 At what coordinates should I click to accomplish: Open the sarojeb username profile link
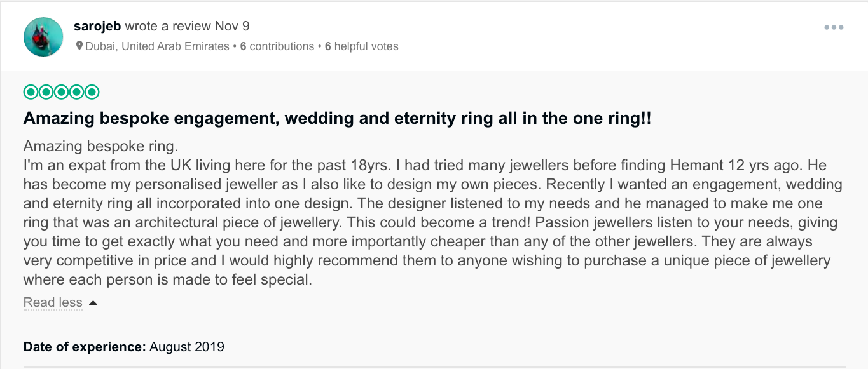coord(97,27)
